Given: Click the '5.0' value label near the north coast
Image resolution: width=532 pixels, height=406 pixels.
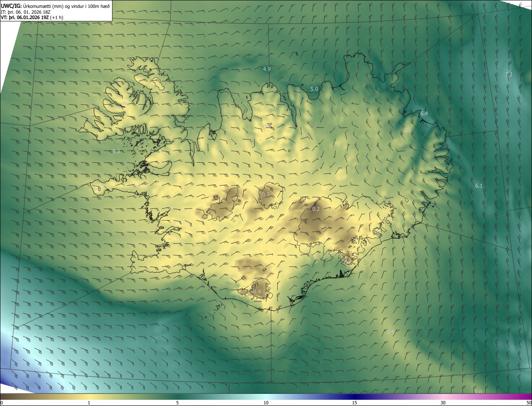Looking at the screenshot, I should click(314, 89).
